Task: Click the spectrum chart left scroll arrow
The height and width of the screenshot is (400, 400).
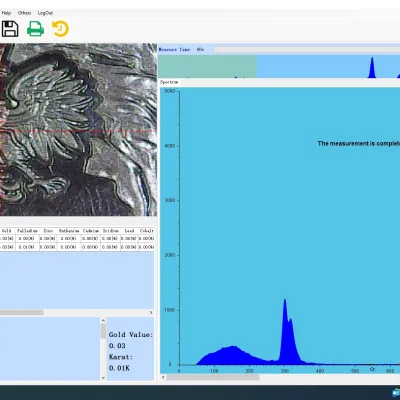Action: pyautogui.click(x=163, y=377)
